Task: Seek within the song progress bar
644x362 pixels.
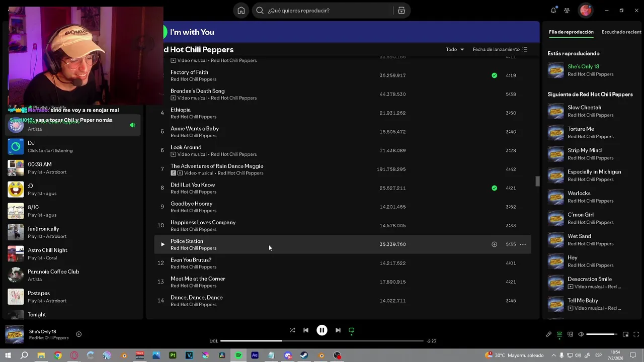Action: pyautogui.click(x=322, y=341)
